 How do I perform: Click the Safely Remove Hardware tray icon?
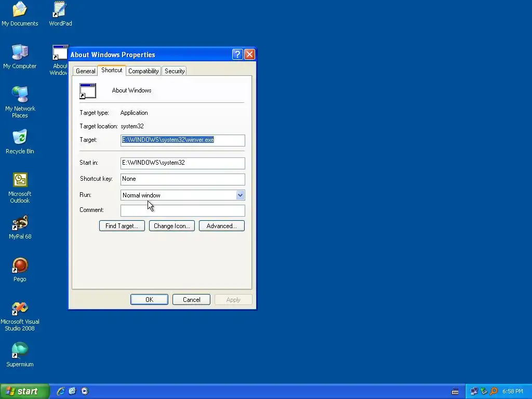[484, 391]
